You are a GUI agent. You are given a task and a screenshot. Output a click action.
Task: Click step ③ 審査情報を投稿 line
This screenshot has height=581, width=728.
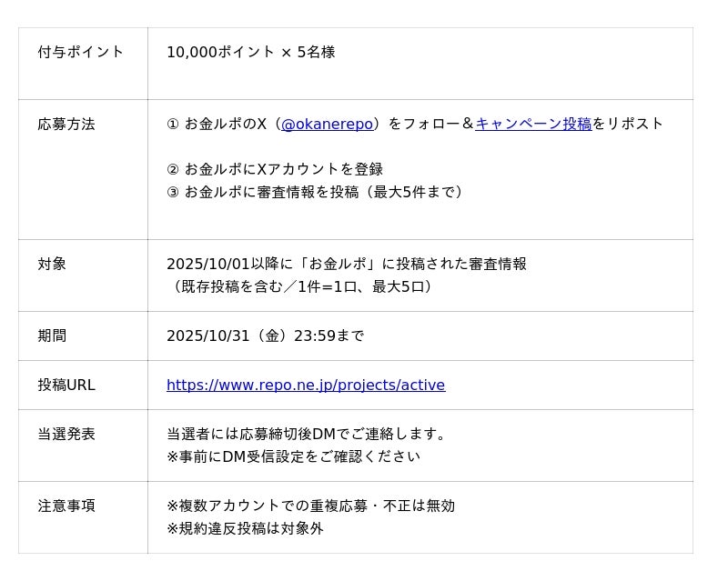[x=315, y=192]
